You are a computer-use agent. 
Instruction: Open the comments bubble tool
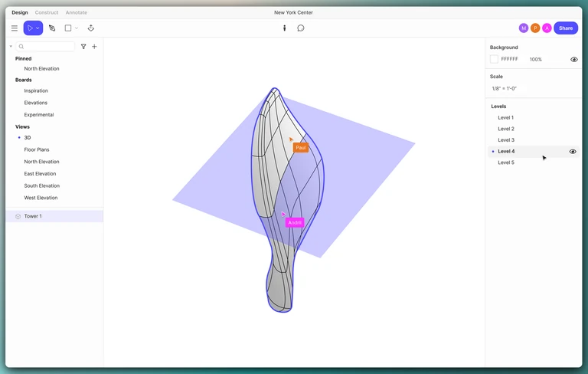(301, 28)
